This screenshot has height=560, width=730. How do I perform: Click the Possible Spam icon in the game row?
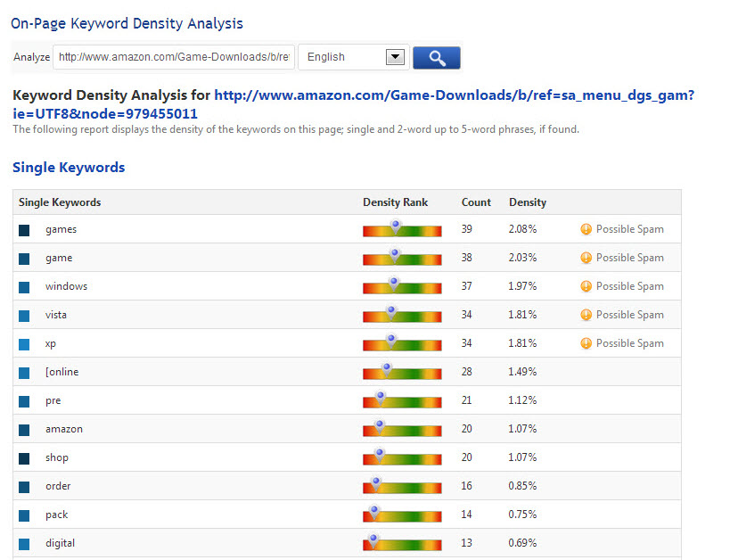586,258
